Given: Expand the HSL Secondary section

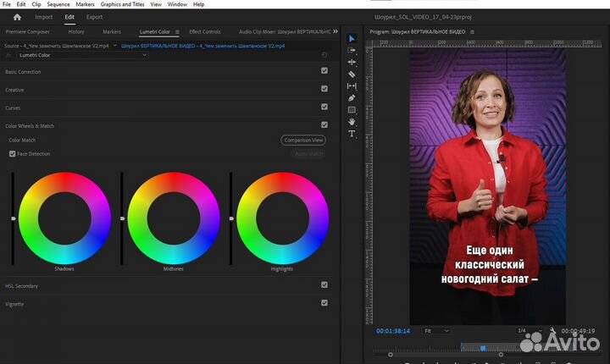Looking at the screenshot, I should click(22, 286).
